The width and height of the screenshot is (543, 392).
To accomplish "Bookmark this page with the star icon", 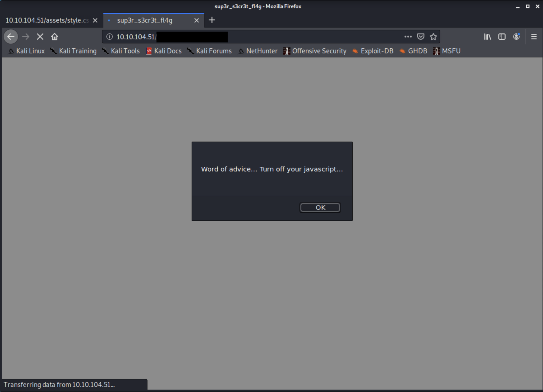I will [433, 37].
